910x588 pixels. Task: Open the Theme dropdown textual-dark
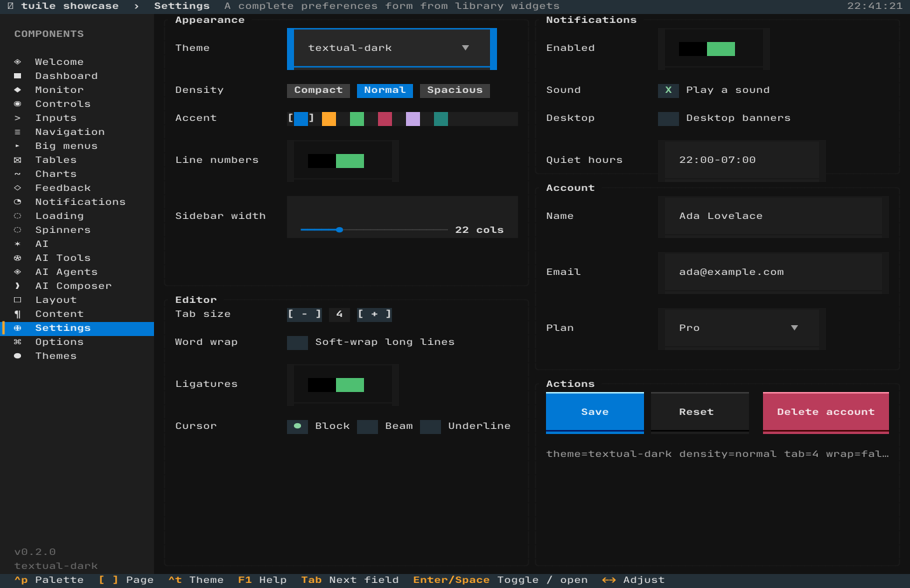[392, 48]
